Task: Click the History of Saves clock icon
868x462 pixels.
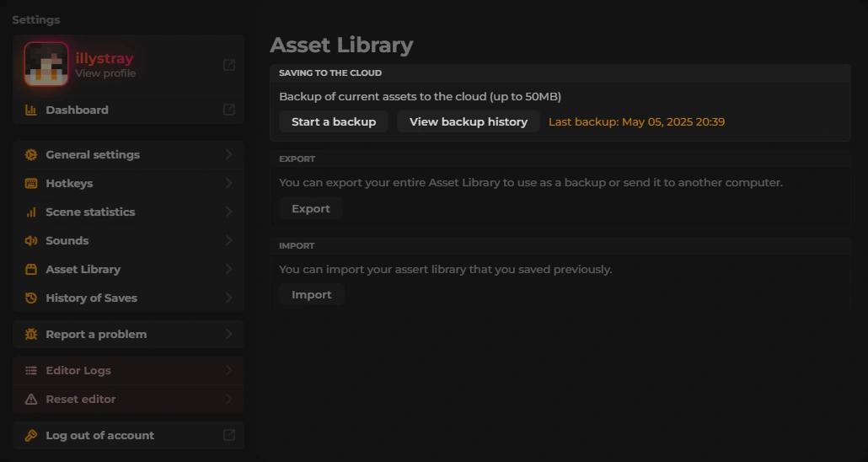Action: pyautogui.click(x=31, y=298)
